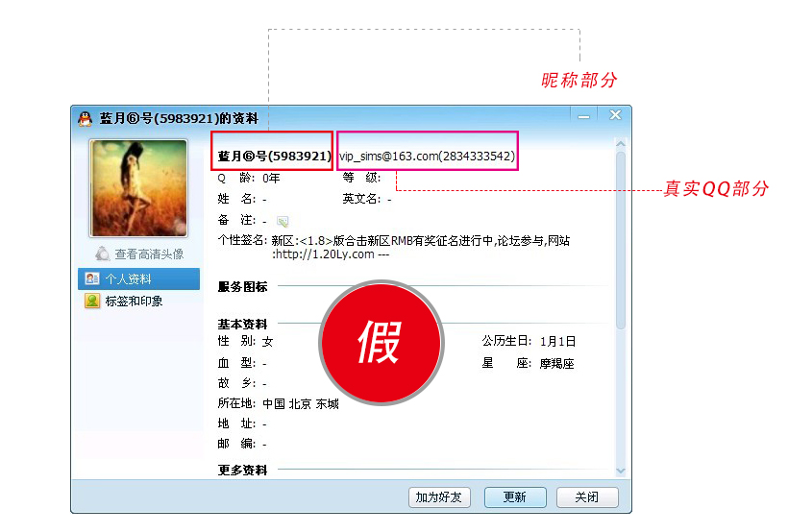This screenshot has width=788, height=532.
Task: Minimize the profile window
Action: pyautogui.click(x=583, y=116)
